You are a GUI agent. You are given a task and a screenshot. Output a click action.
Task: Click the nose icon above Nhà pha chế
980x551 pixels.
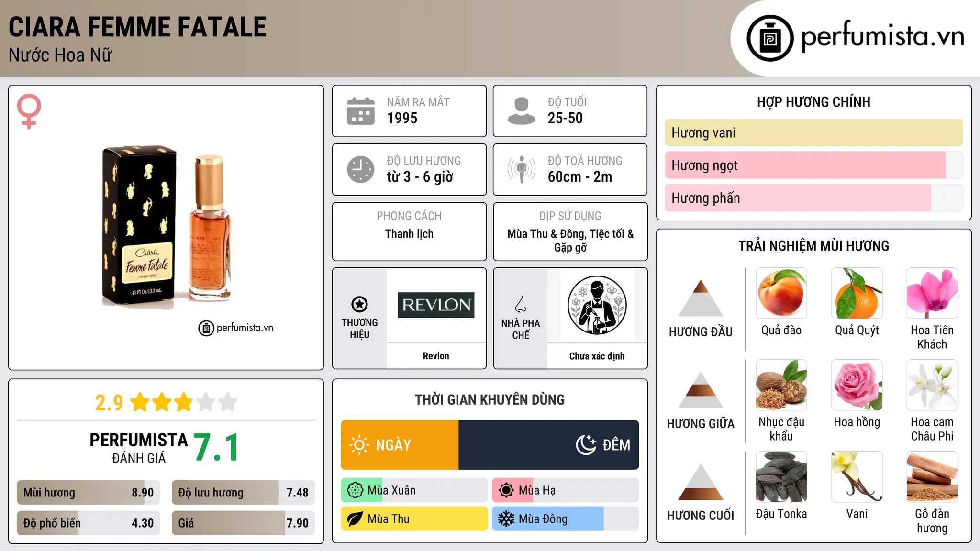tap(521, 304)
